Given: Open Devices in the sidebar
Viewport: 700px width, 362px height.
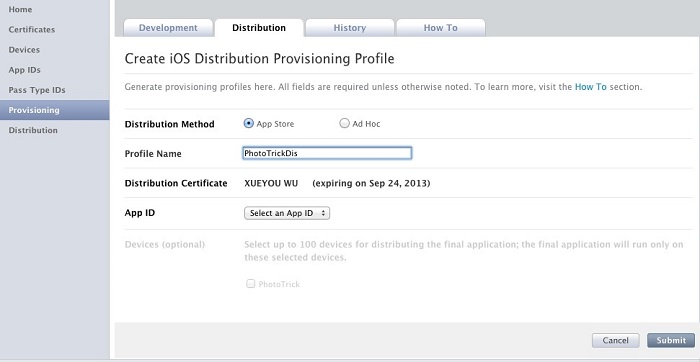Looking at the screenshot, I should [24, 50].
